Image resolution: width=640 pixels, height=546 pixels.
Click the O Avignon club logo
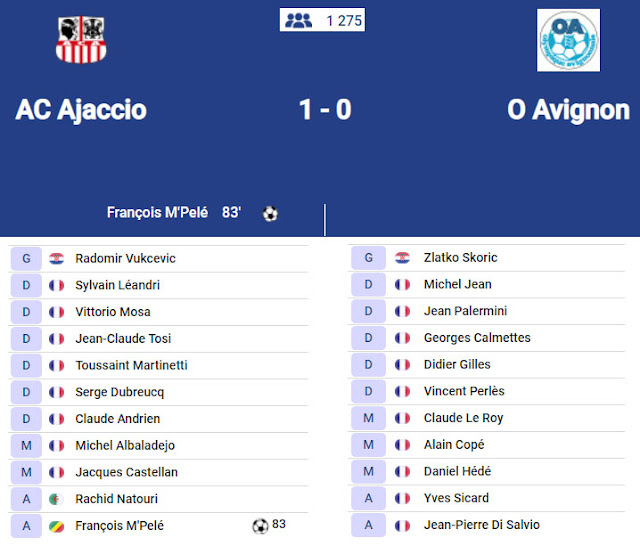click(568, 40)
